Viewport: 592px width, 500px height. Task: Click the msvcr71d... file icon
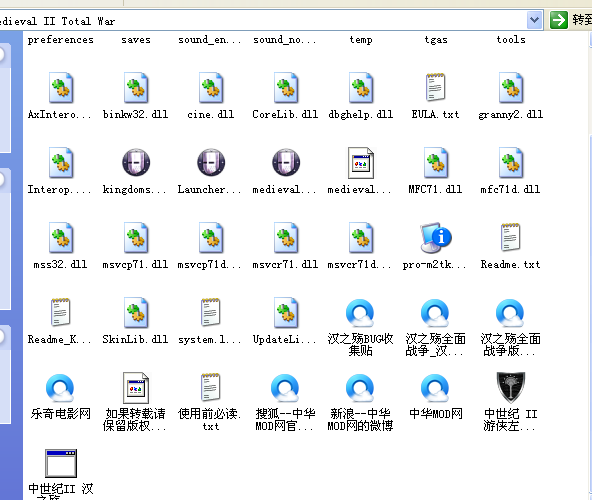361,238
